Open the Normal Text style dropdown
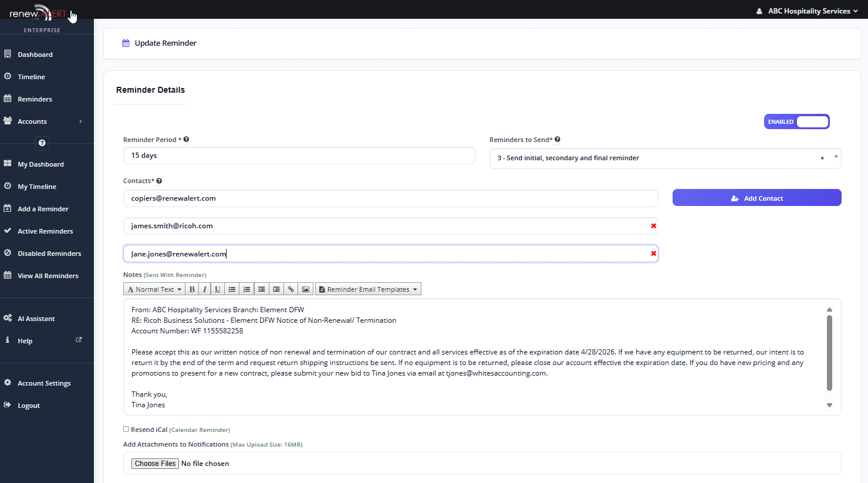This screenshot has height=483, width=868. coord(155,289)
